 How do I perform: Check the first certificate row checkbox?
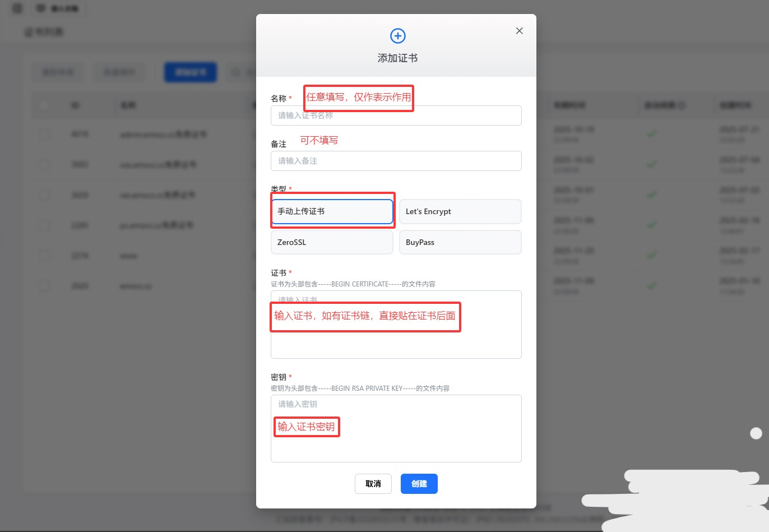point(44,134)
